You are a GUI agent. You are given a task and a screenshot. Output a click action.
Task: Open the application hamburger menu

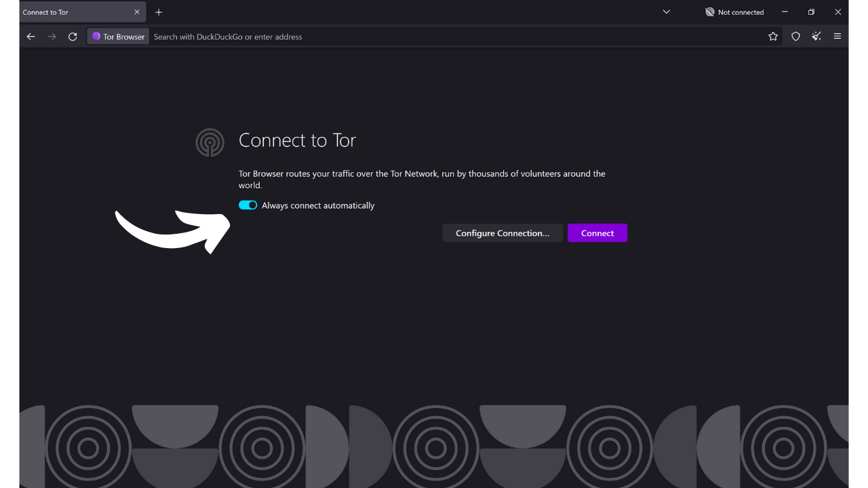837,37
